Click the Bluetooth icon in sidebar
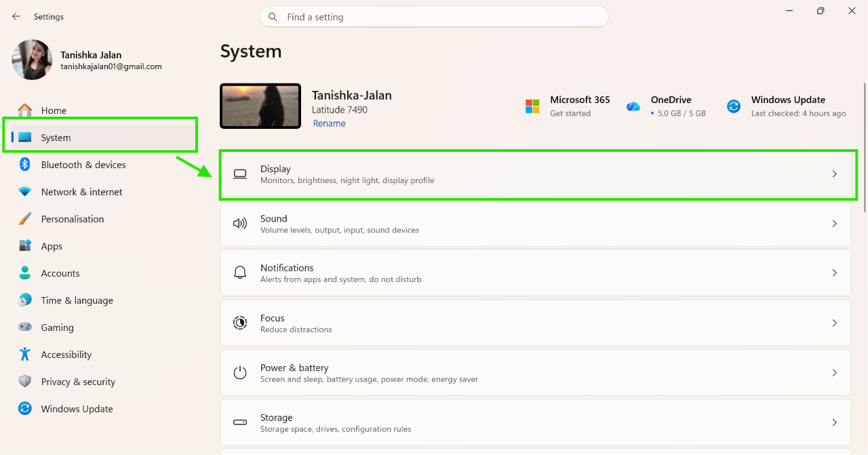The image size is (868, 455). point(25,164)
